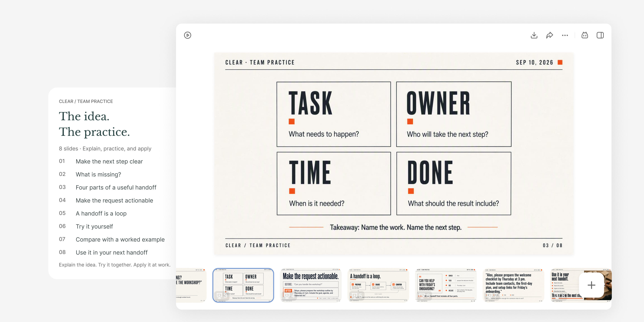Viewport: 644px width, 322px height.
Task: Click the 'CLEAR / TEAM PRACTICE' sidebar label
Action: click(x=86, y=101)
